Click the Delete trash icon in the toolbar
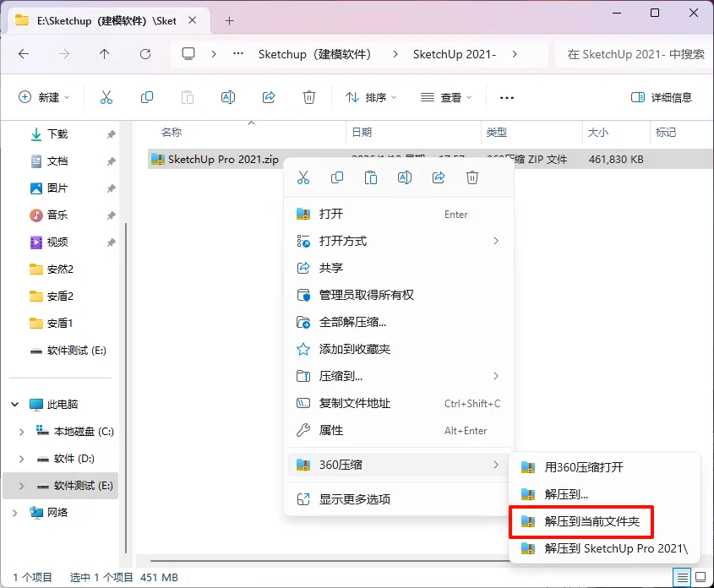The width and height of the screenshot is (714, 588). click(309, 97)
